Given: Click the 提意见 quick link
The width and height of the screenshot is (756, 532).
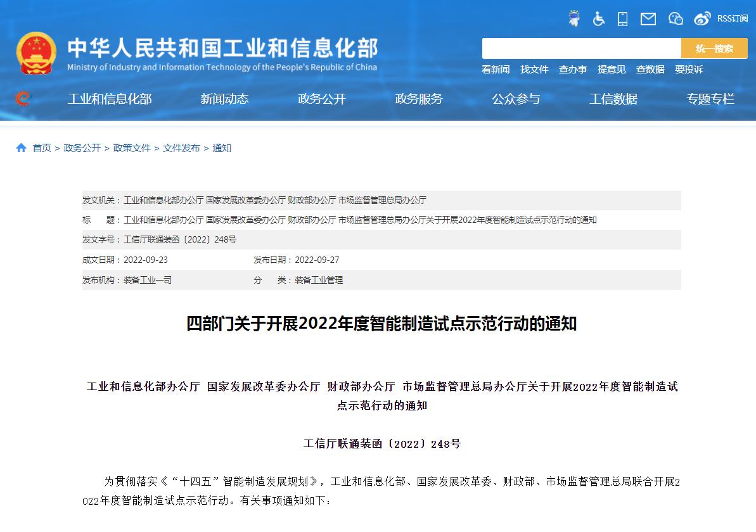Looking at the screenshot, I should pyautogui.click(x=612, y=70).
